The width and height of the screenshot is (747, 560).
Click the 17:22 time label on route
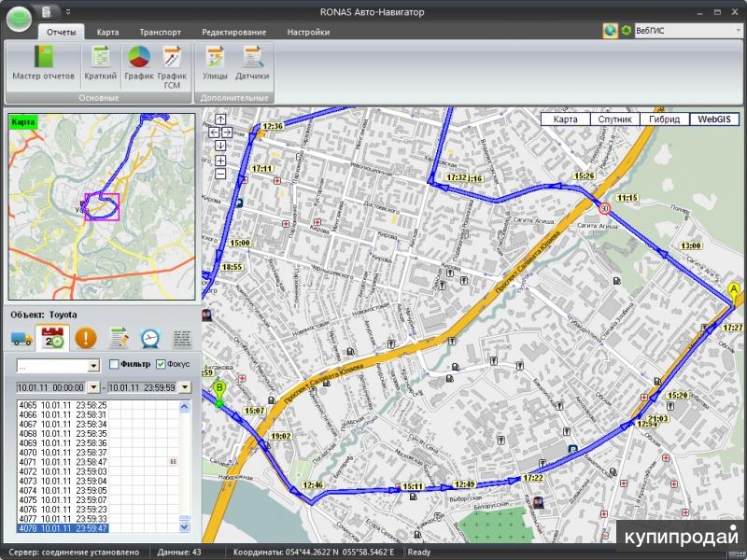[533, 478]
